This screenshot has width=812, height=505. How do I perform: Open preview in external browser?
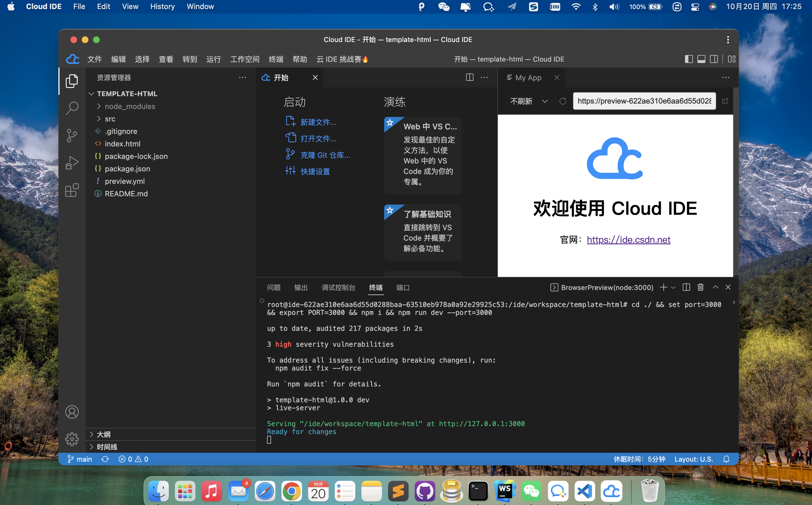(725, 101)
